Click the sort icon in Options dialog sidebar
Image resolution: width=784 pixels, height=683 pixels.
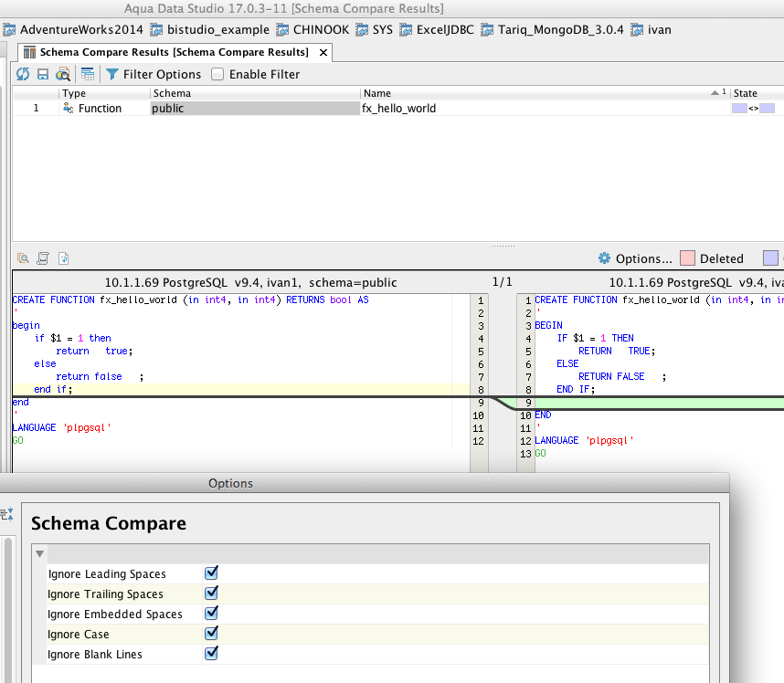7,514
